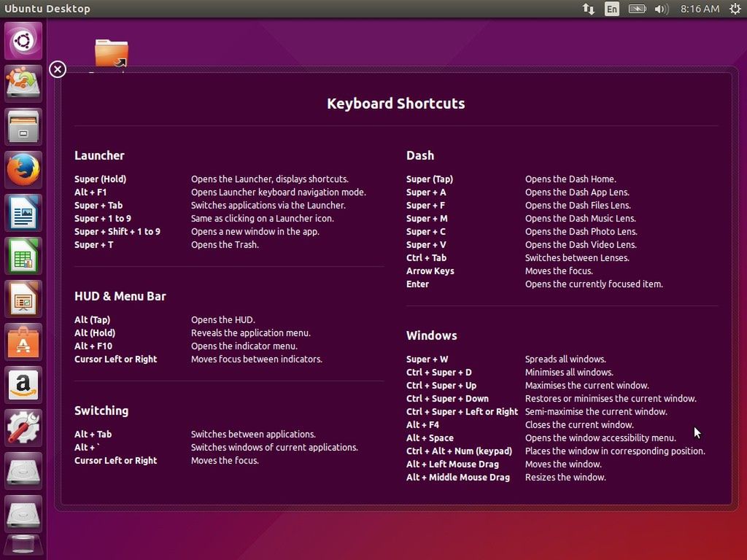Open the network connection indicator

pyautogui.click(x=589, y=9)
